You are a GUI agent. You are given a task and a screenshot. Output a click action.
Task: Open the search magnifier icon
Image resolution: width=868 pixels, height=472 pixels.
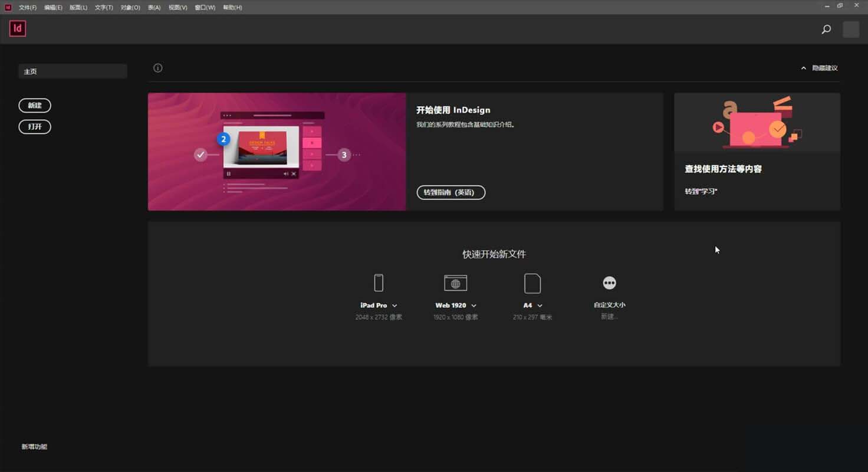(826, 29)
